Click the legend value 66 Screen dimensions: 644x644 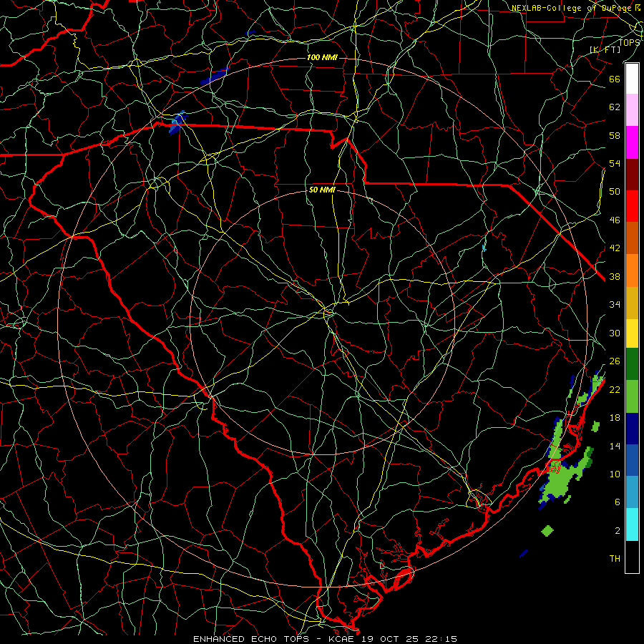[615, 79]
